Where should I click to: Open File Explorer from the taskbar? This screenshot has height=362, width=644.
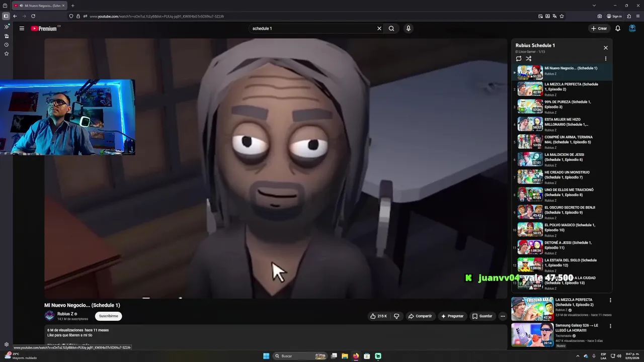(345, 356)
